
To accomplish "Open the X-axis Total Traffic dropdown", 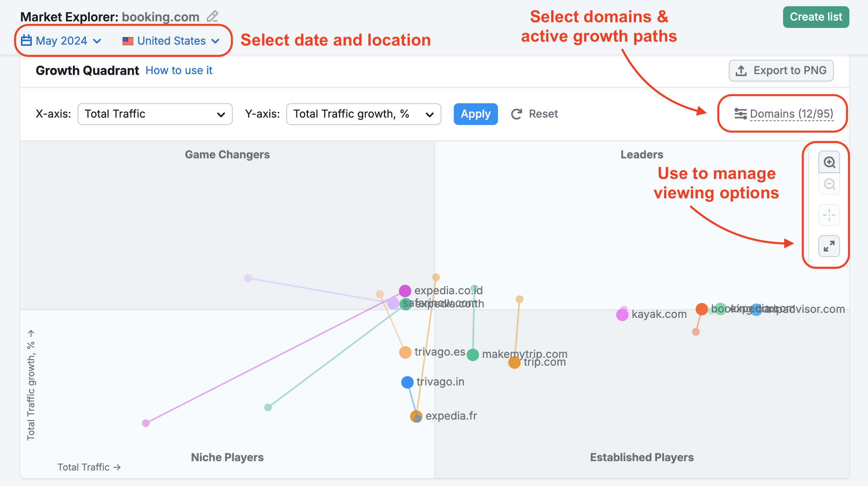I will click(x=155, y=114).
